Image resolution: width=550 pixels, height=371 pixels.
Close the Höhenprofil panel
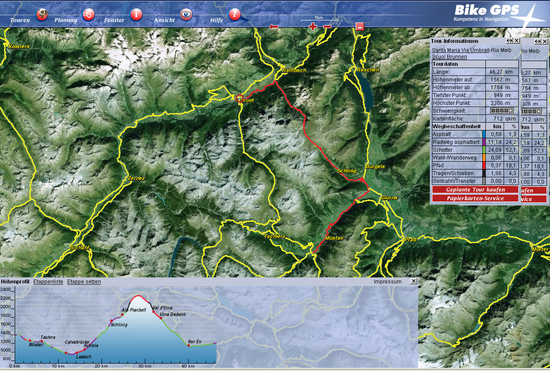click(x=414, y=281)
